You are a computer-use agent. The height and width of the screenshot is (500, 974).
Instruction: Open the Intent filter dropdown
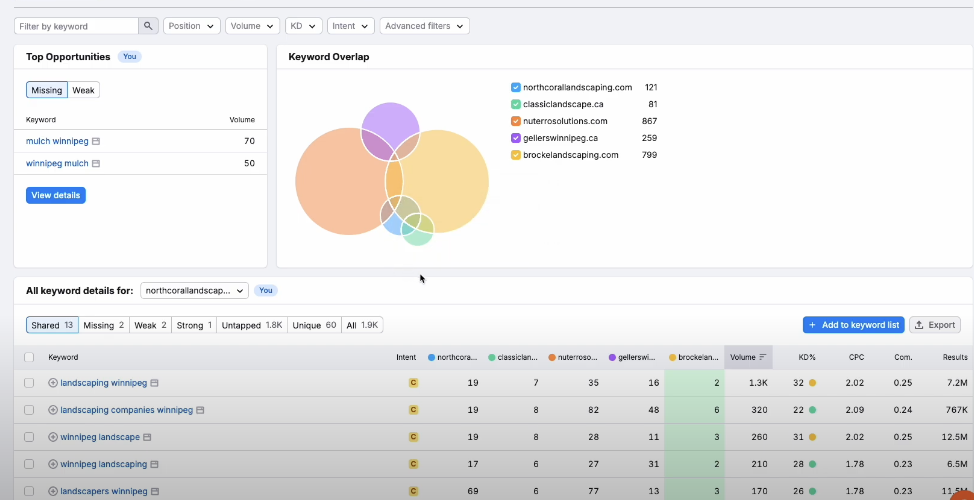350,26
